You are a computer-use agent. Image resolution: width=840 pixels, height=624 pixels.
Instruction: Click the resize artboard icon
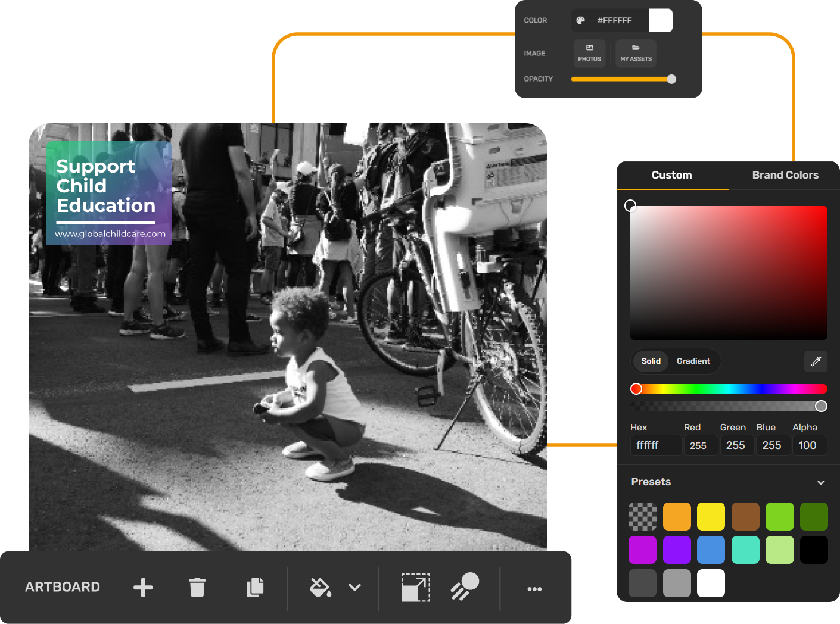click(x=415, y=588)
